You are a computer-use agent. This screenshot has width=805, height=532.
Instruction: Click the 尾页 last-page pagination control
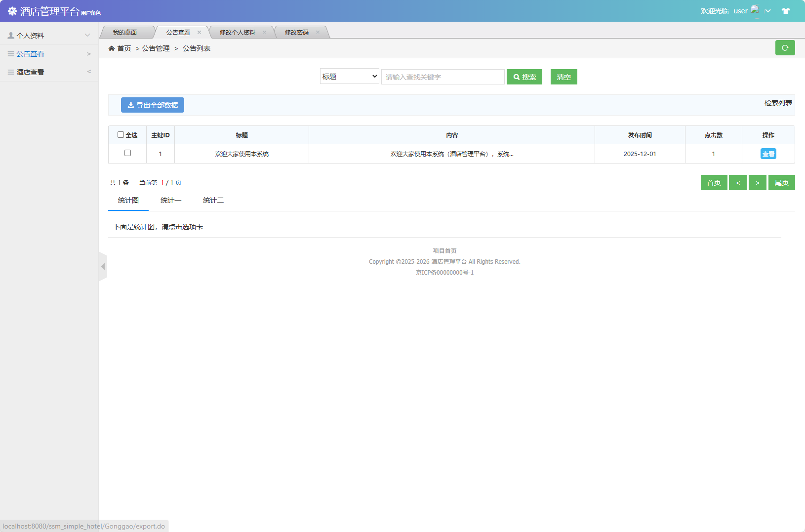tap(781, 182)
